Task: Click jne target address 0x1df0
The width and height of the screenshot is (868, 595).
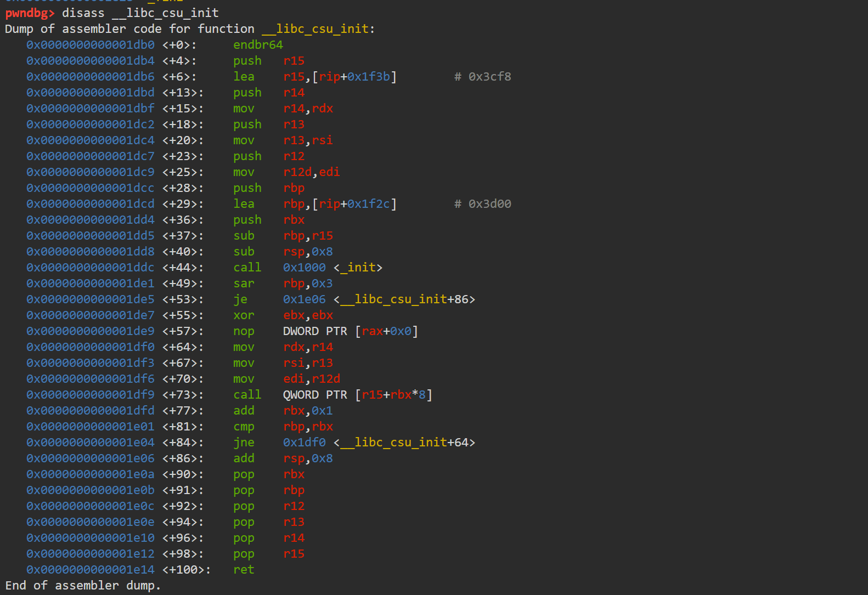Action: tap(305, 442)
